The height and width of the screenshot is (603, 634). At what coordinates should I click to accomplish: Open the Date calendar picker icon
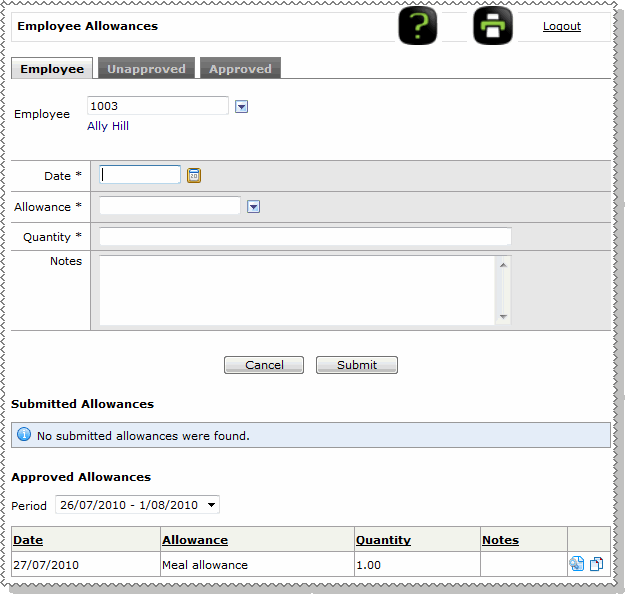tap(194, 175)
